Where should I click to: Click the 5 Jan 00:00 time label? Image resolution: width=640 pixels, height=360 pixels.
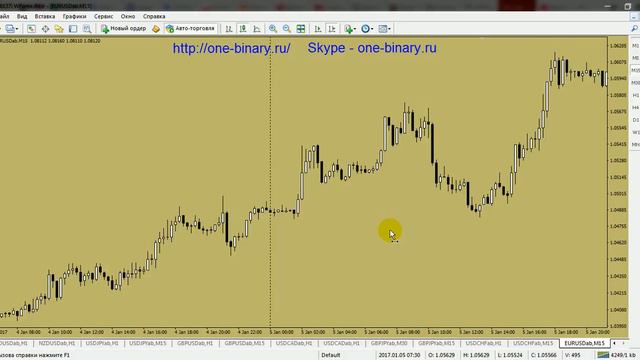coord(281,332)
